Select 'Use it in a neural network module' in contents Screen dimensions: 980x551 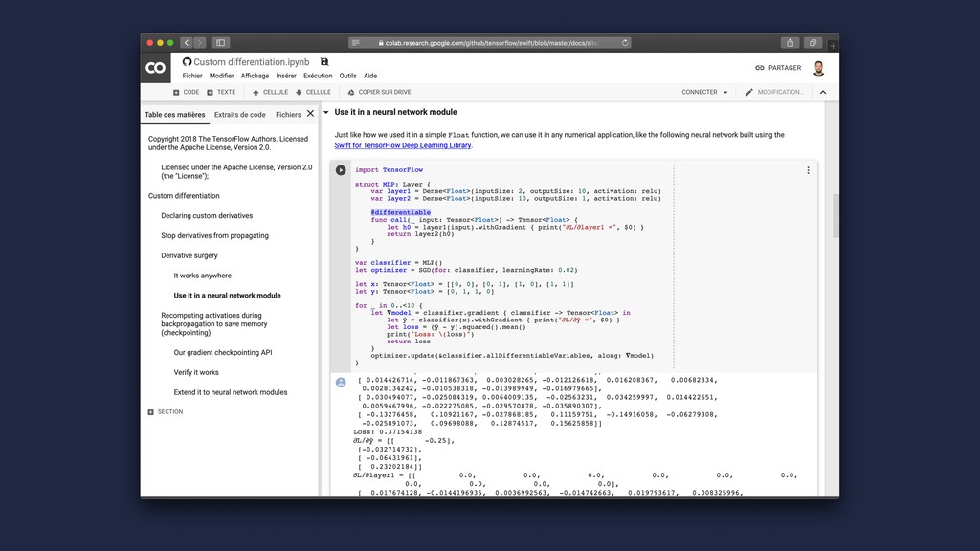(x=228, y=296)
